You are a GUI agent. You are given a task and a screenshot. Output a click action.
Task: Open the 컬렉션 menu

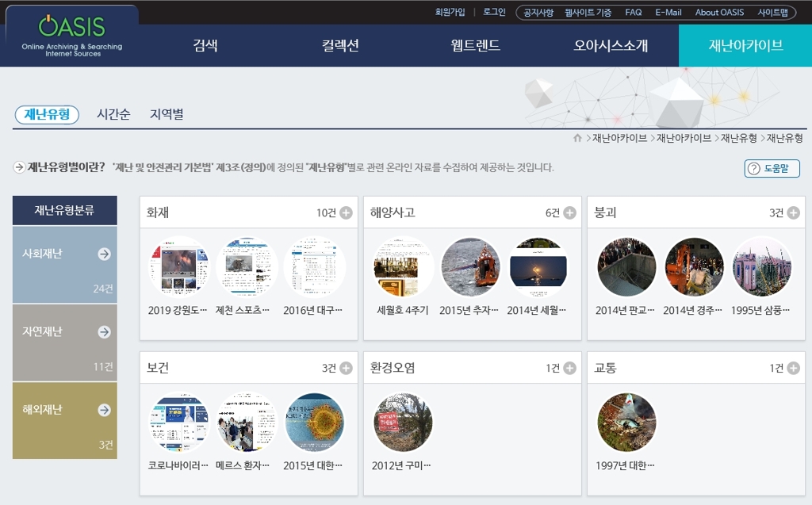340,45
